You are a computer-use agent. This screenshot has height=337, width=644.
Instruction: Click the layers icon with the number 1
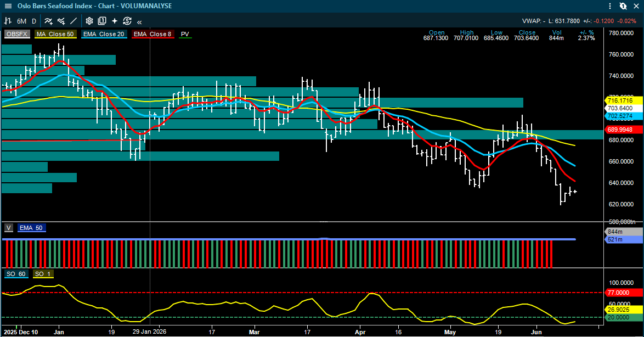(x=102, y=21)
